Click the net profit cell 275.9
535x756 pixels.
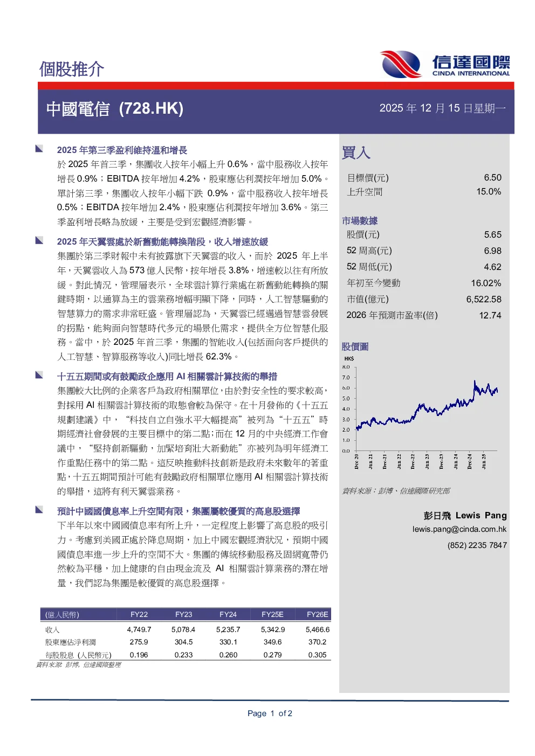coord(139,642)
